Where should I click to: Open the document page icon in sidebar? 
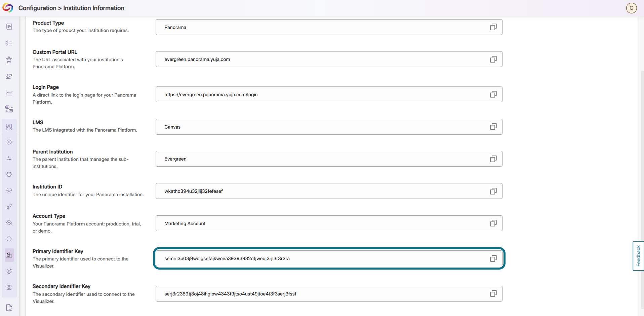(x=9, y=27)
